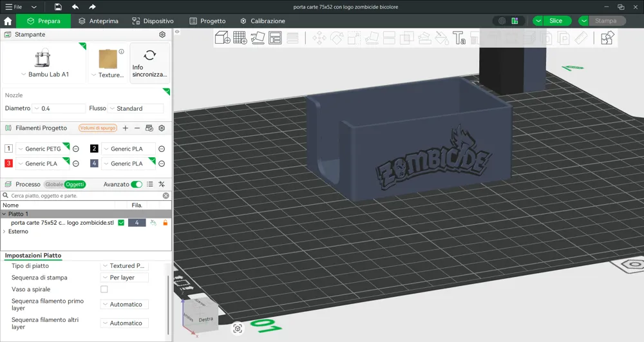Open the Textured plate type dropdown under Stampante

108,75
